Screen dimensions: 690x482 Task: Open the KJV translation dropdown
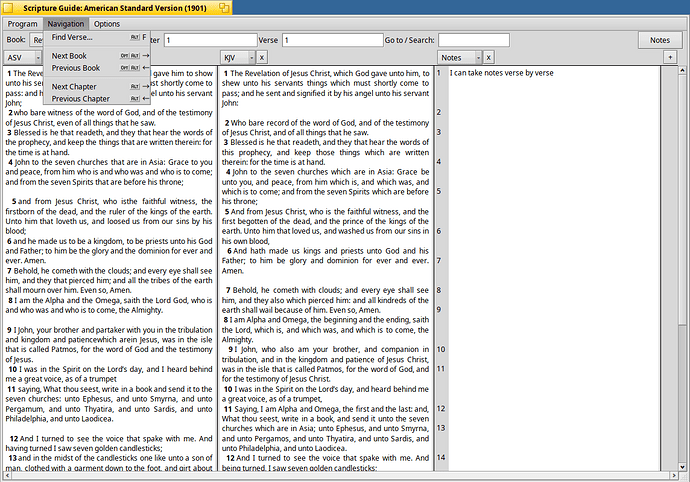pyautogui.click(x=238, y=58)
